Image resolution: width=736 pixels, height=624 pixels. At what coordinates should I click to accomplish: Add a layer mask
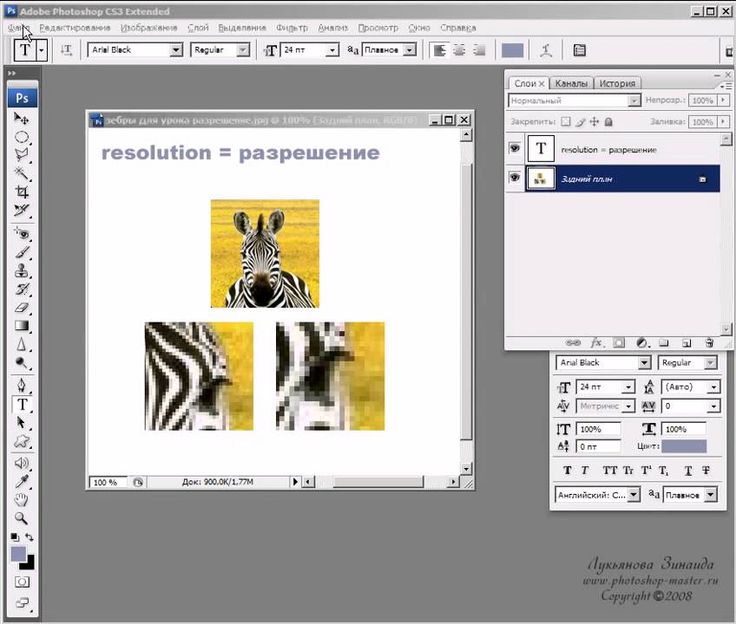[619, 343]
